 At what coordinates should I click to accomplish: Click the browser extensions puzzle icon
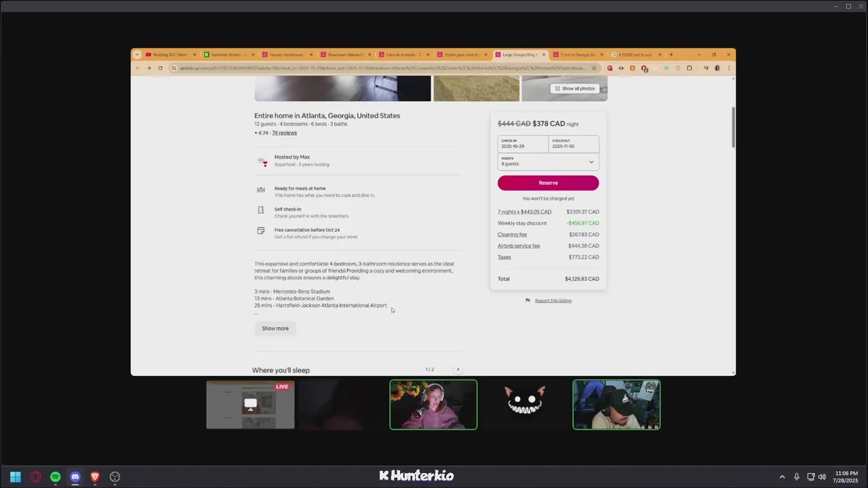[x=689, y=68]
